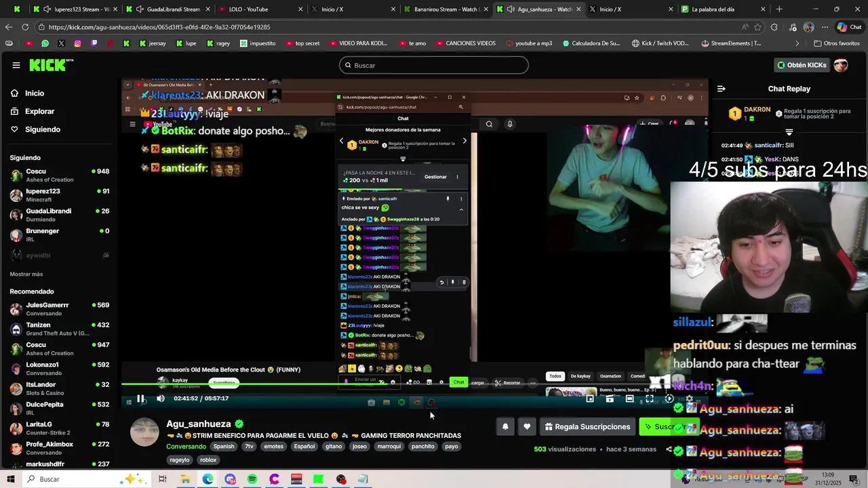Collapse the Chat Replay panel
The height and width of the screenshot is (488, 868).
[x=722, y=89]
